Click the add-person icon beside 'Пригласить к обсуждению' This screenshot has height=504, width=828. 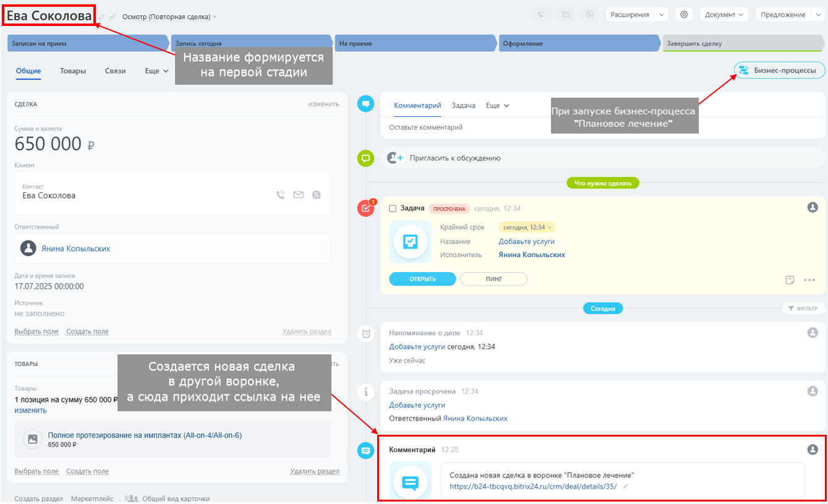point(395,158)
